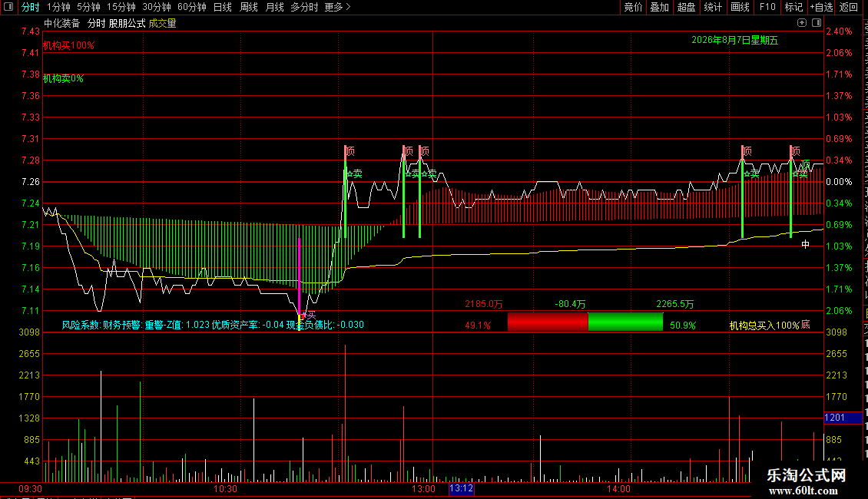
Task: Click the 2185.0万 value
Action: point(484,304)
